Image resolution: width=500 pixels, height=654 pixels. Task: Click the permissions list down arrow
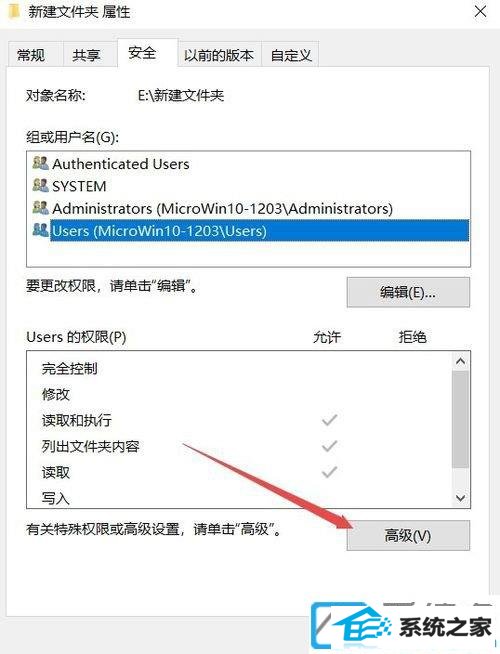point(460,498)
